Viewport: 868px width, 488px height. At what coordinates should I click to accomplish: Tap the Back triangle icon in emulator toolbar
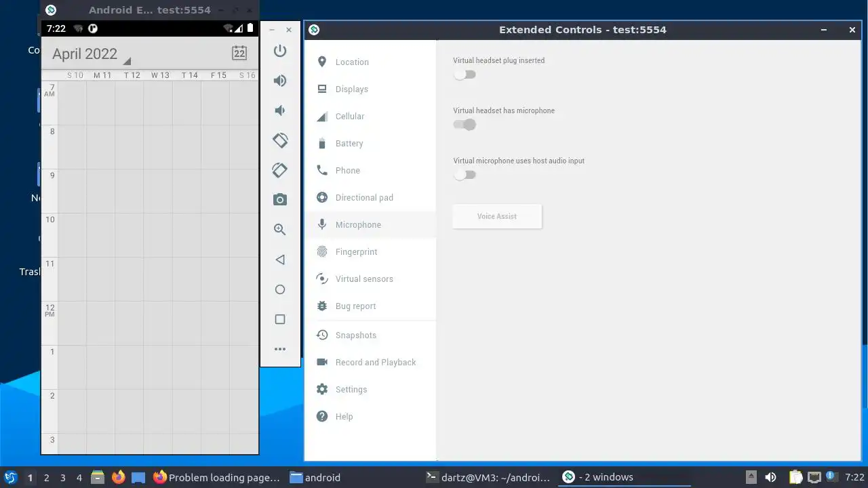coord(280,260)
